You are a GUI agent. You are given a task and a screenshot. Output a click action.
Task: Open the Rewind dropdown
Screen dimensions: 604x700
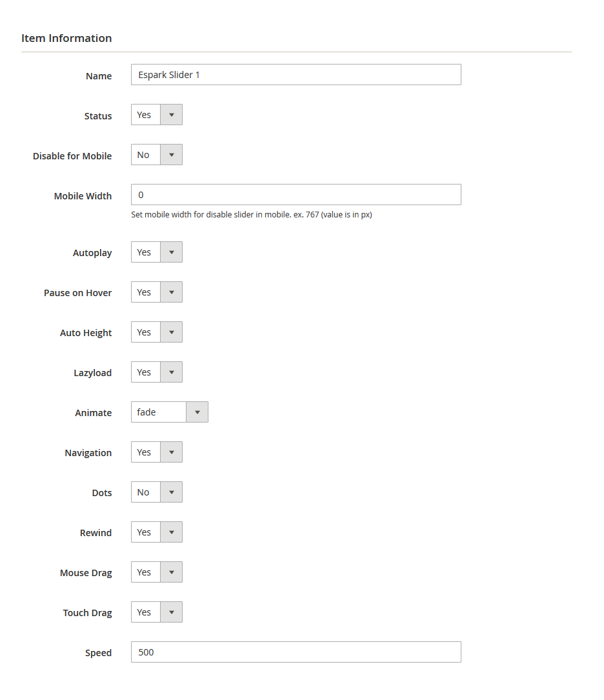click(157, 532)
